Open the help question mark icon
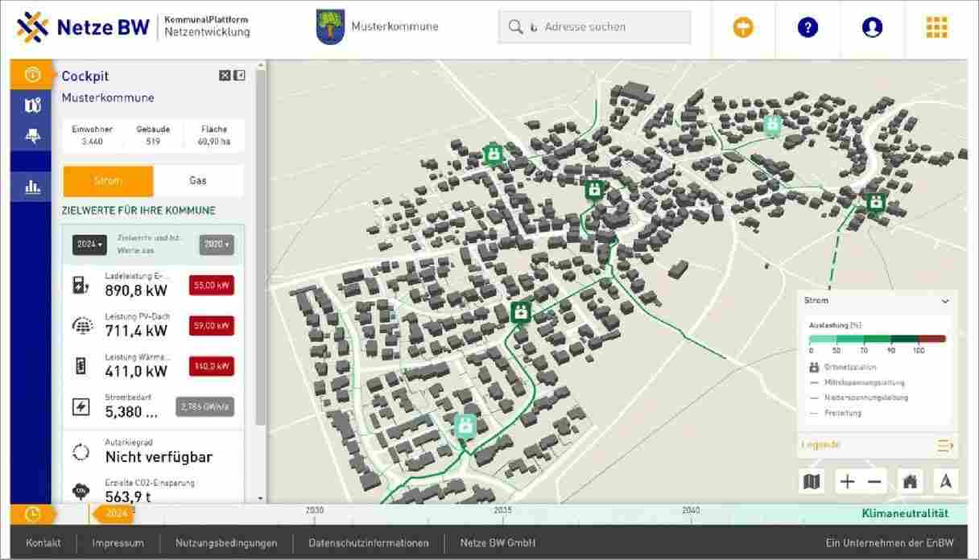This screenshot has width=979, height=560. (x=807, y=27)
